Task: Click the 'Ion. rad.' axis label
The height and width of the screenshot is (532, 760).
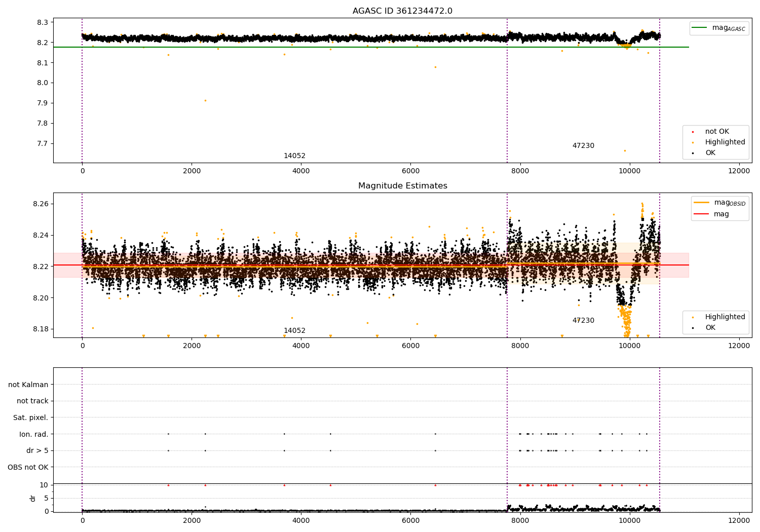Action: [34, 434]
